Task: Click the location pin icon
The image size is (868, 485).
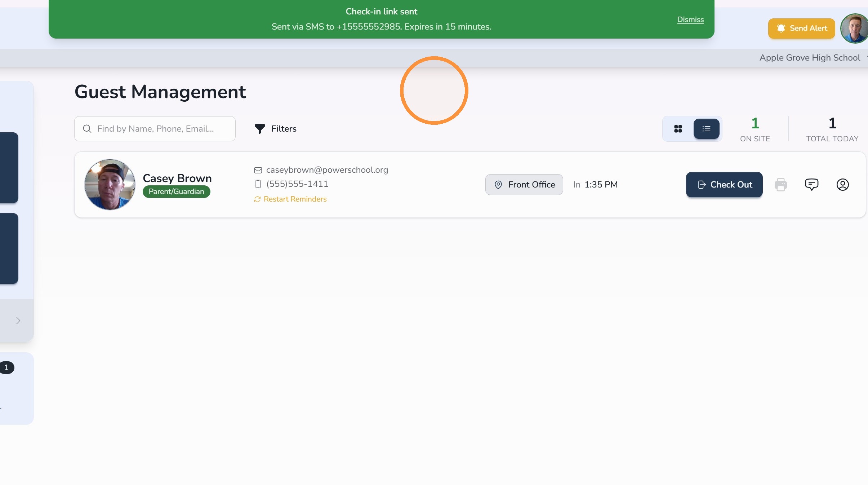Action: [x=498, y=185]
